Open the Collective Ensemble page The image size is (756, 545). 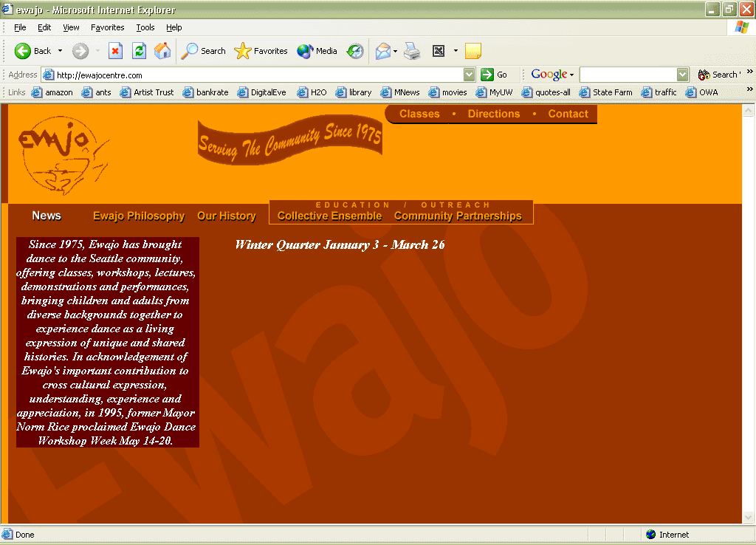click(330, 216)
